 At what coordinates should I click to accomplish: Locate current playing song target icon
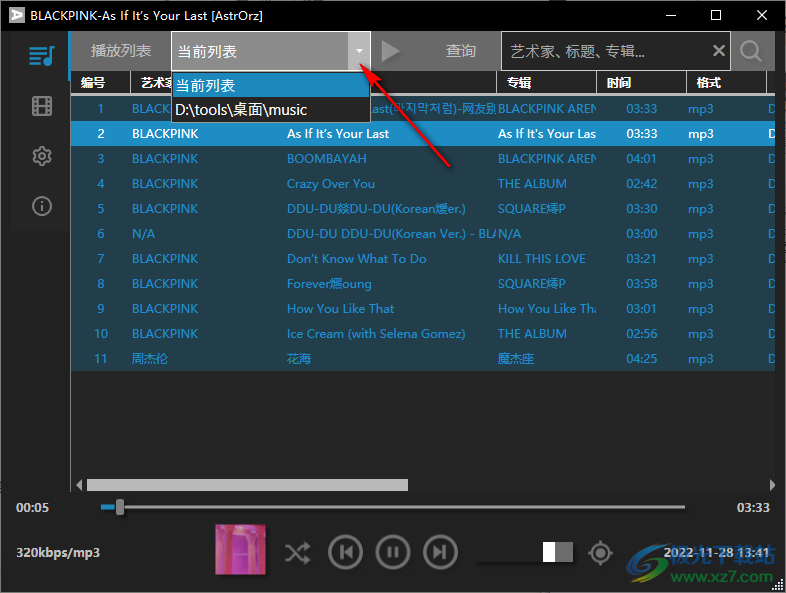[x=601, y=553]
